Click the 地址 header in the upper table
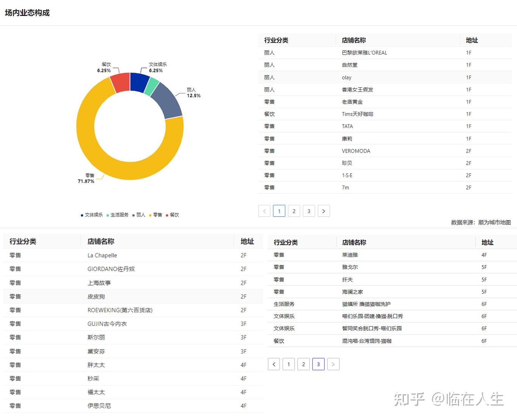 click(x=472, y=40)
